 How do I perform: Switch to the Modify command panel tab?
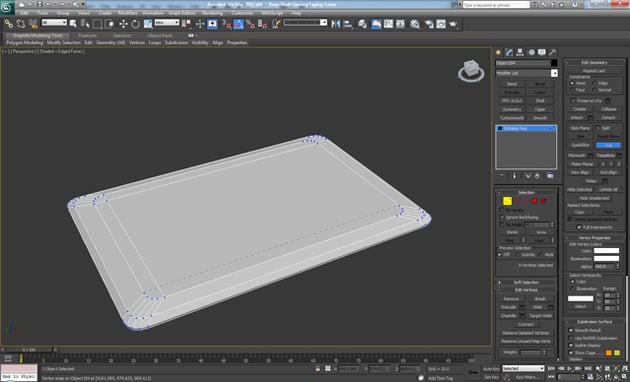coord(509,52)
